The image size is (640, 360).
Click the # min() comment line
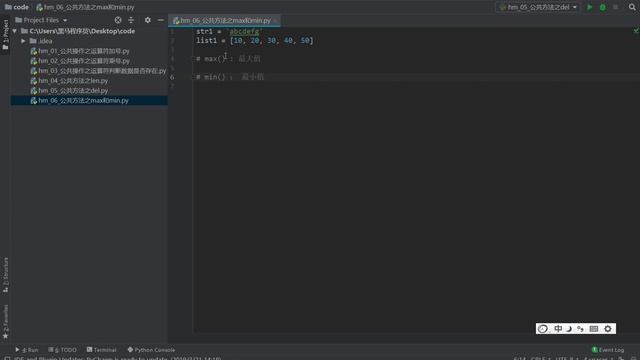coord(230,77)
